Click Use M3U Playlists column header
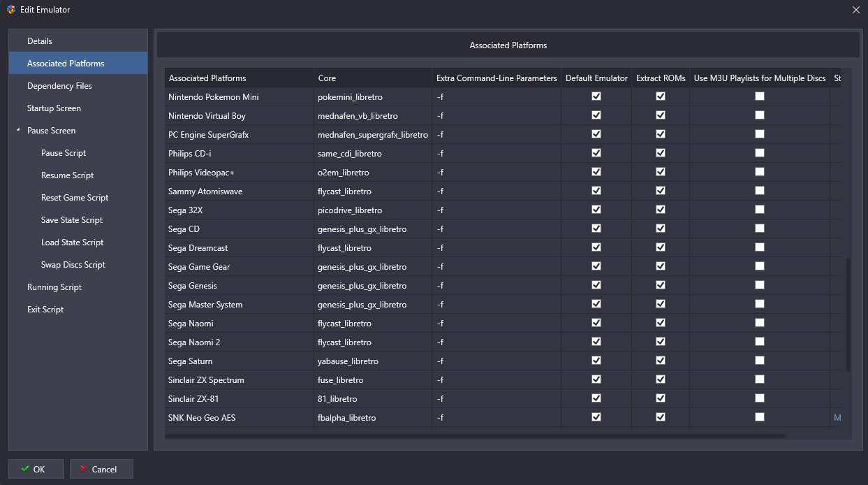 [x=760, y=78]
